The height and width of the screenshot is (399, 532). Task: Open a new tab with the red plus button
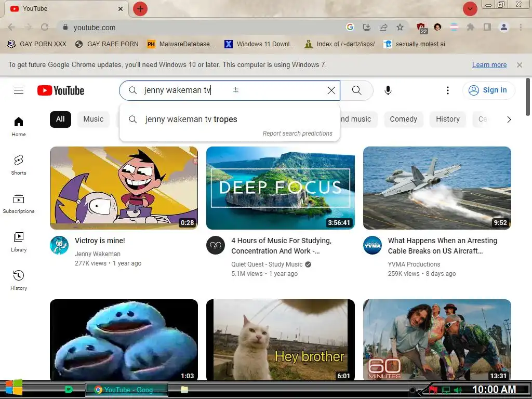coord(140,9)
